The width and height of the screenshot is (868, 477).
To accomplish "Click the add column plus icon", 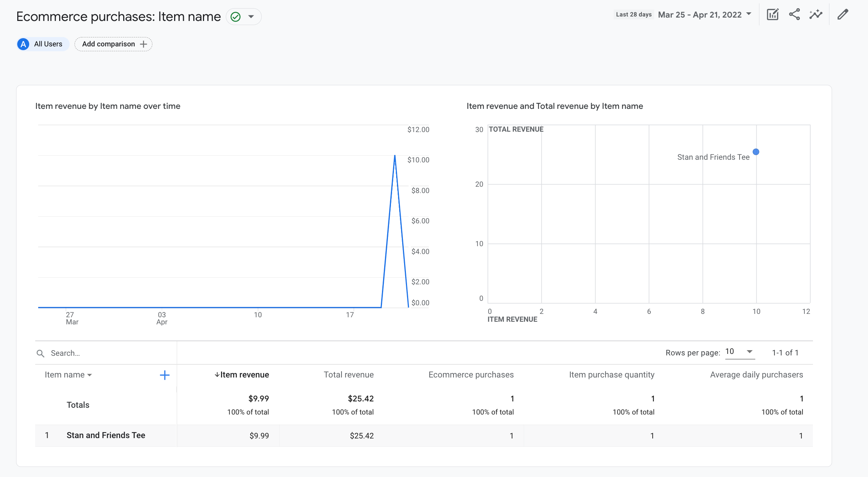I will point(164,375).
